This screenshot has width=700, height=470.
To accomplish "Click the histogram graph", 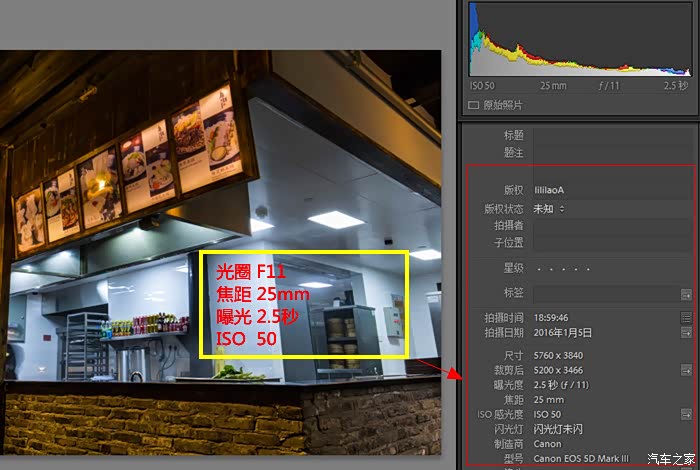I will click(580, 40).
